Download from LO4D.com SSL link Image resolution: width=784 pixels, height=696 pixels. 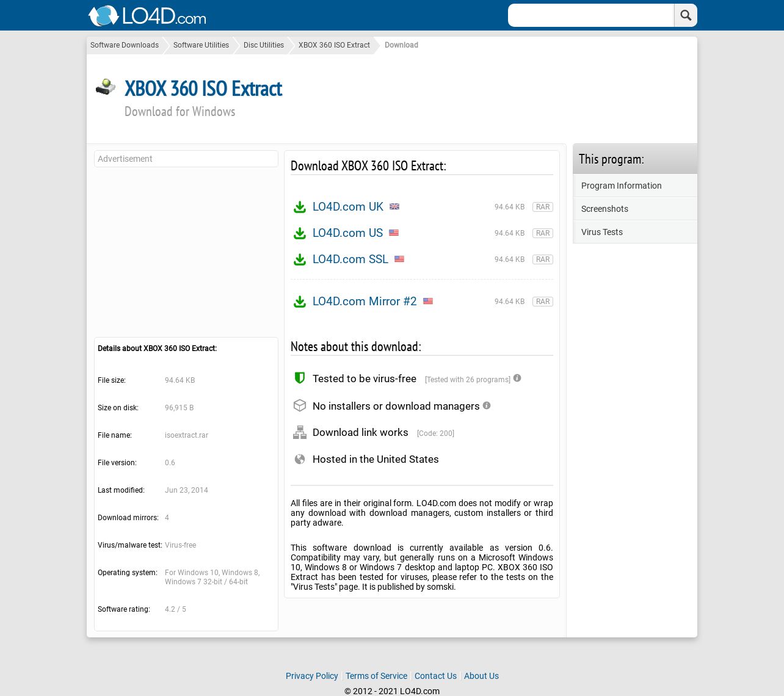coord(350,259)
